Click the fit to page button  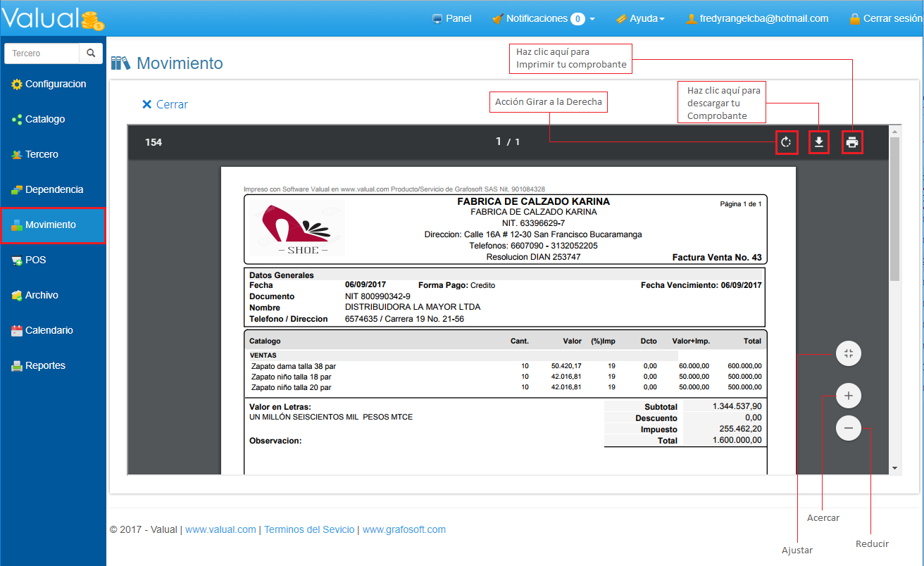(x=849, y=353)
